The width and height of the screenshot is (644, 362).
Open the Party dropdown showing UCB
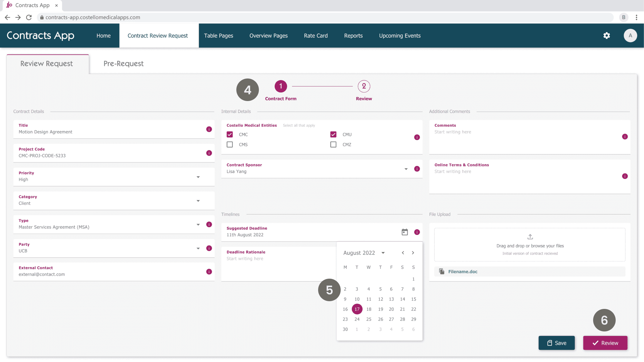pos(198,248)
